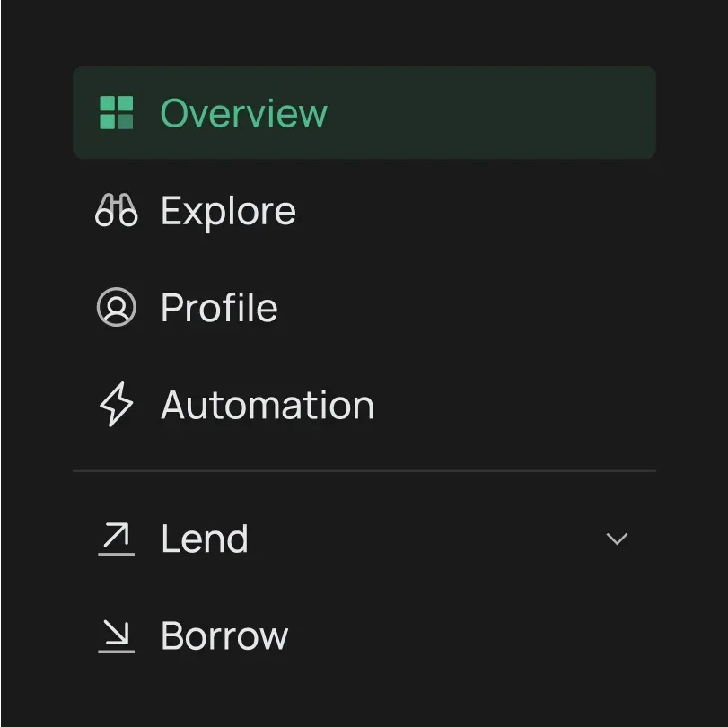Select the Automation label
Screen dimensions: 728x727
pyautogui.click(x=268, y=405)
